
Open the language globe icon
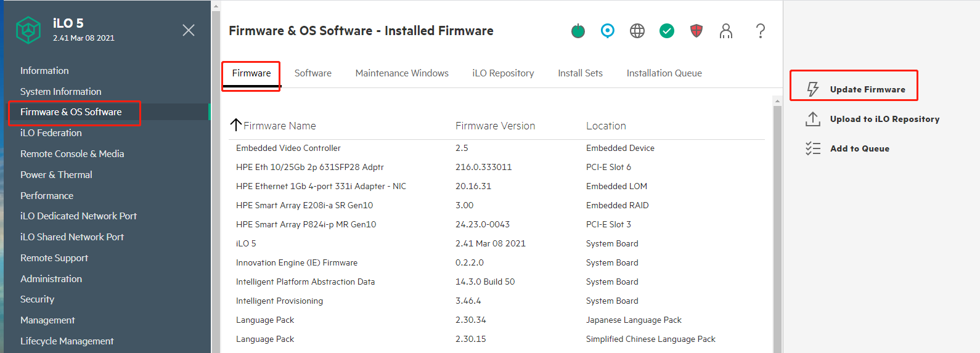point(637,31)
